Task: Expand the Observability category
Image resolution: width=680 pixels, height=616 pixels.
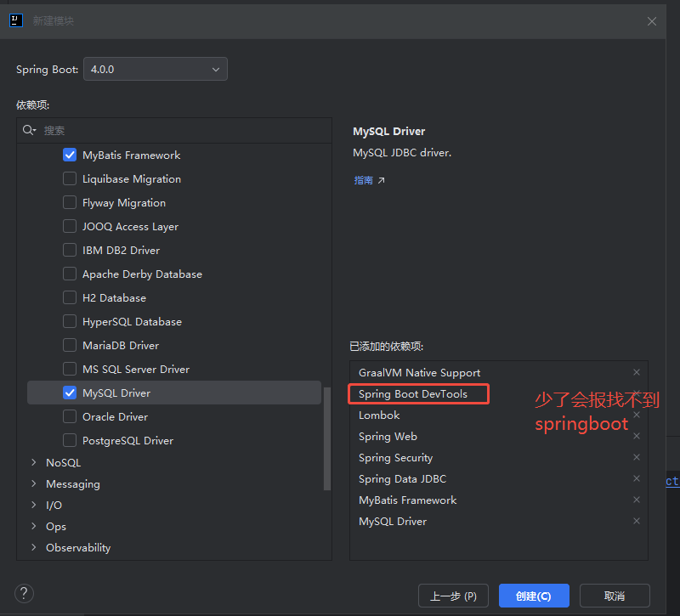Action: (x=34, y=547)
